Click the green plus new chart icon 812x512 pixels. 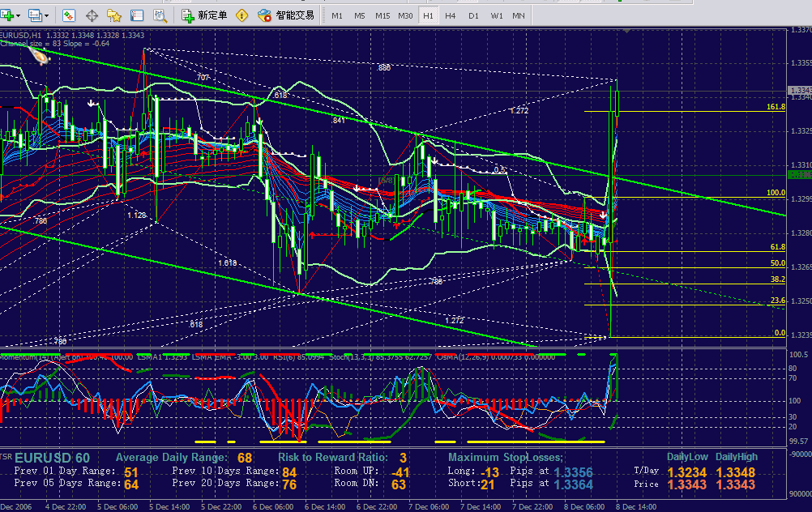7,15
